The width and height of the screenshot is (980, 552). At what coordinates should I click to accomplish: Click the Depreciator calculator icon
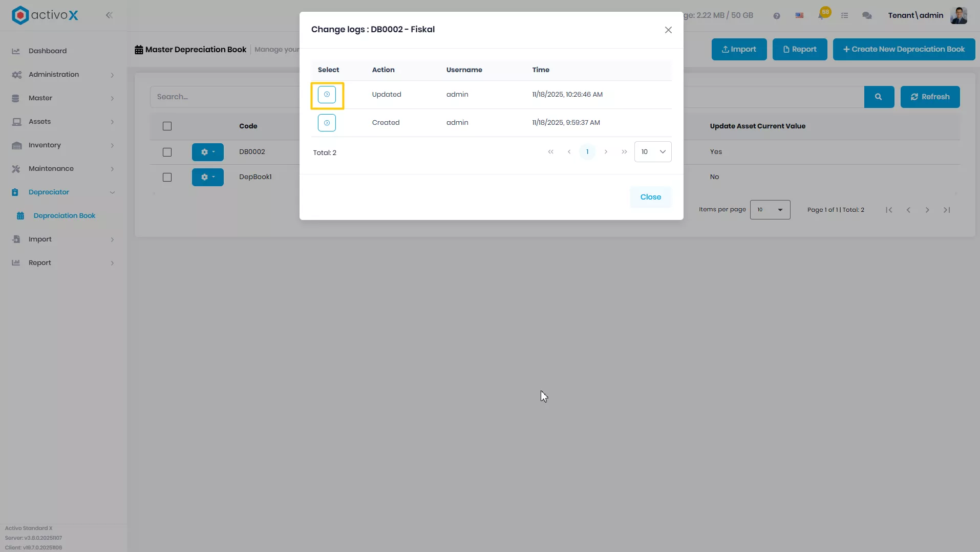coord(15,192)
